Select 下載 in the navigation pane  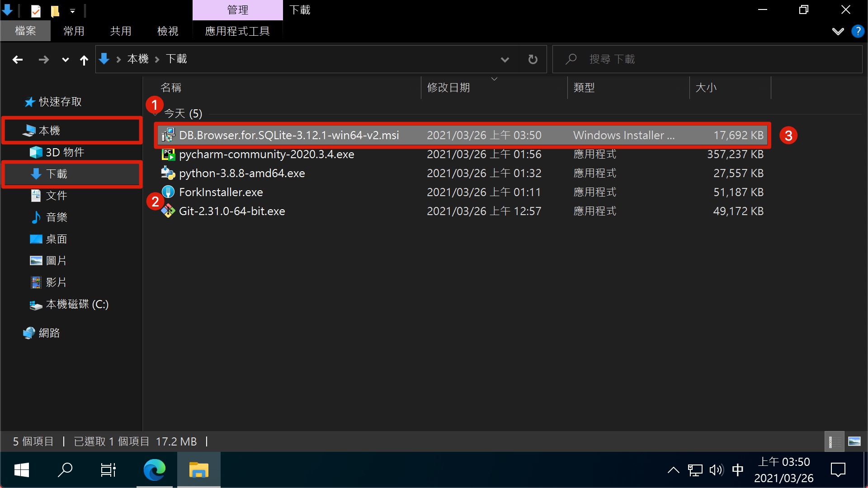pos(72,174)
